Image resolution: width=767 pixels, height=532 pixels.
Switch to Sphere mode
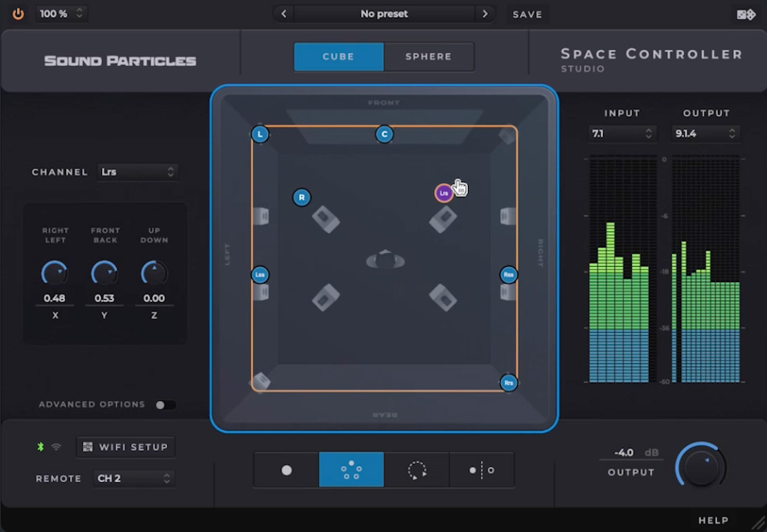(429, 57)
